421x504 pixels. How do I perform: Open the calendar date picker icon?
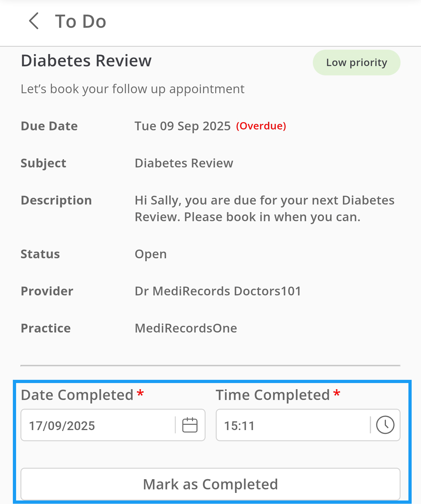point(190,425)
